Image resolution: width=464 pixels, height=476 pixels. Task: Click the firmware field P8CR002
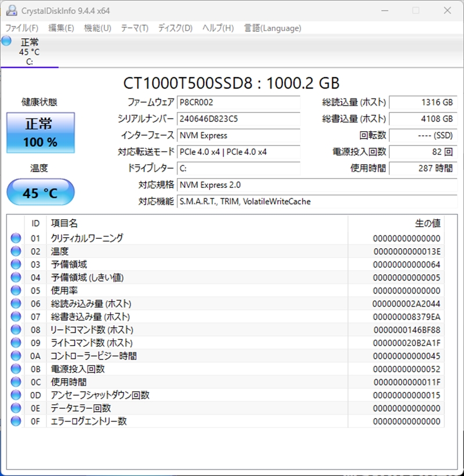pyautogui.click(x=239, y=102)
